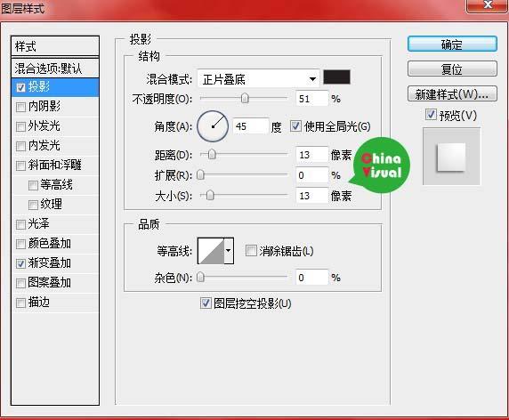Open the shadow color swatch

(x=336, y=77)
